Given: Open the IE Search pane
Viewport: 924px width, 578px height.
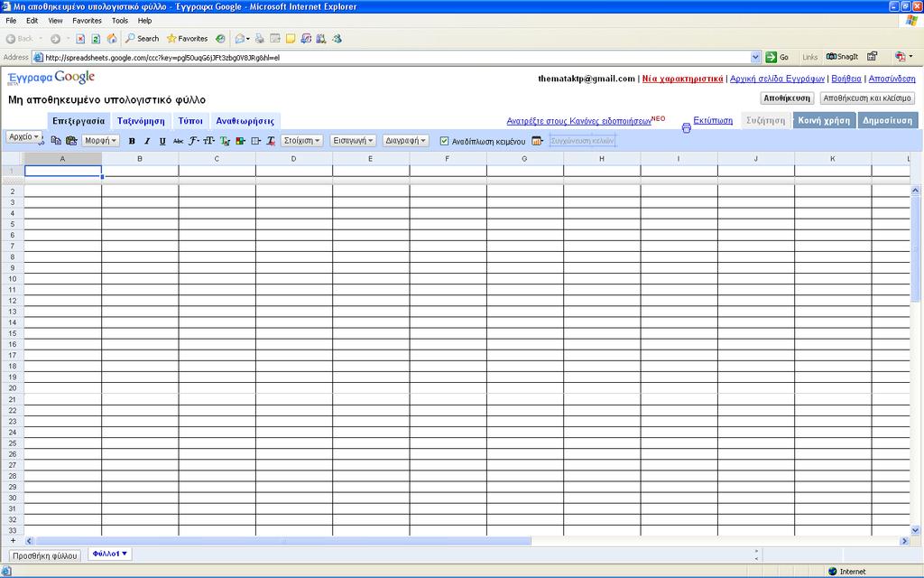Looking at the screenshot, I should pyautogui.click(x=142, y=39).
